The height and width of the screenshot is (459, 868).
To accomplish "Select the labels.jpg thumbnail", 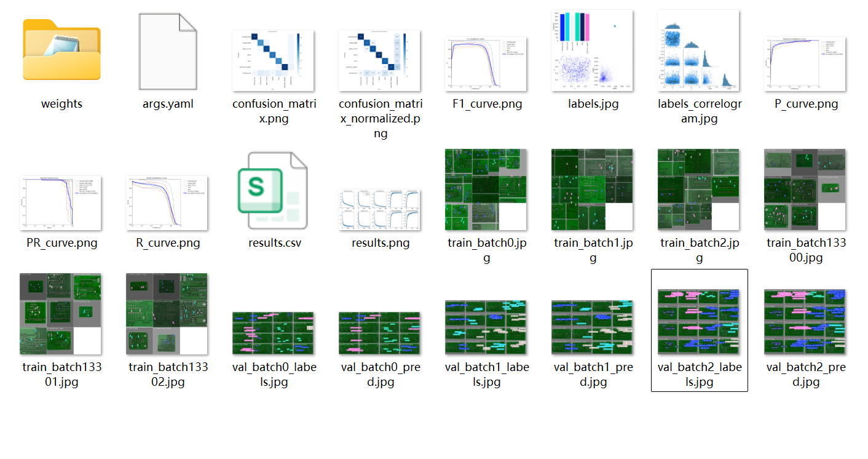I will tap(592, 50).
